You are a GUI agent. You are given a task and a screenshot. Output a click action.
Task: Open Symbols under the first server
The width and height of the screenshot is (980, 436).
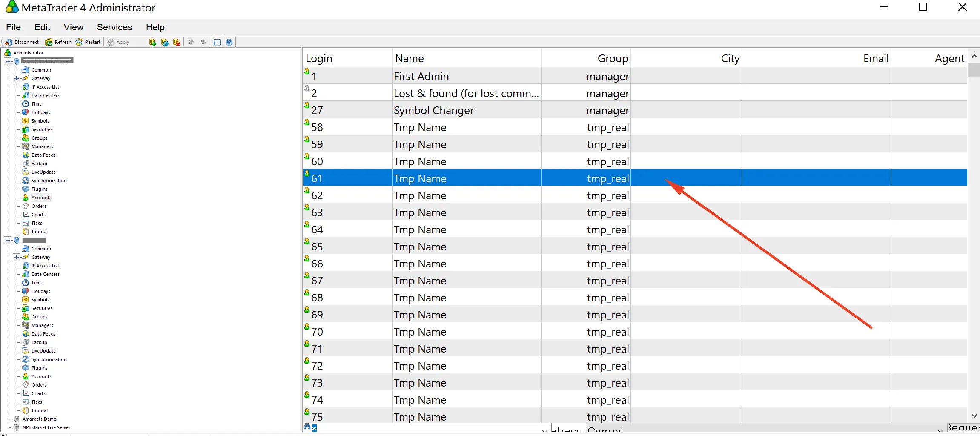(40, 121)
